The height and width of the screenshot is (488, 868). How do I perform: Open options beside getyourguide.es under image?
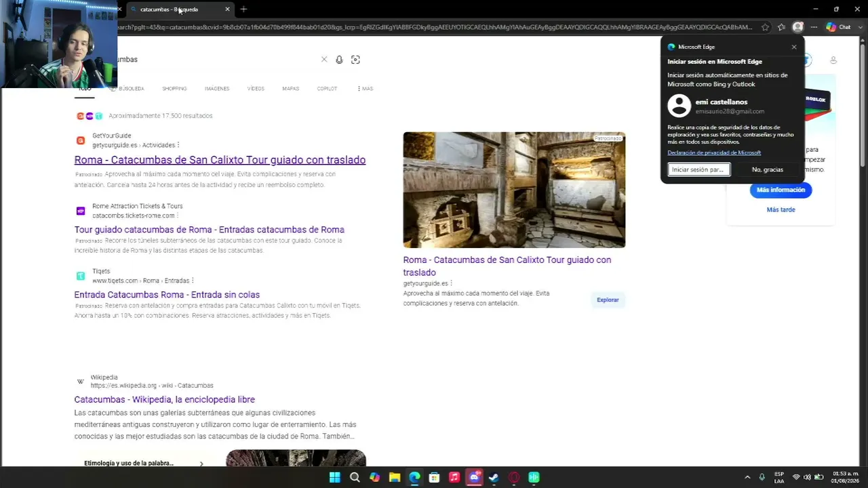tap(451, 283)
